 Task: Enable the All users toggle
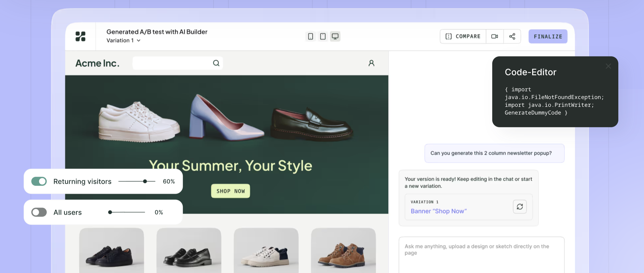coord(39,212)
